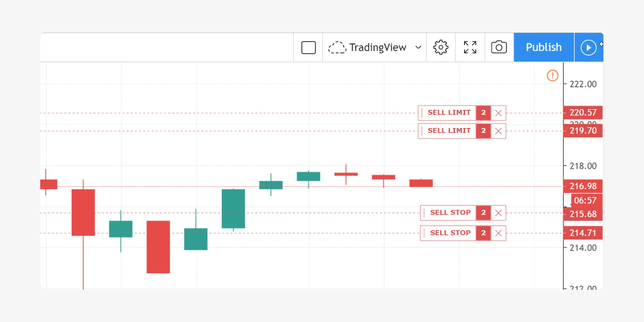Image resolution: width=644 pixels, height=322 pixels.
Task: Select the SELL LIMIT label at 219.70
Action: coord(449,131)
